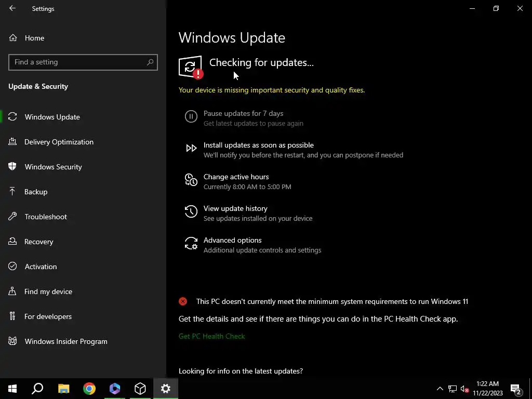Screen dimensions: 532x399
Task: Open For developers settings
Action: [48, 316]
